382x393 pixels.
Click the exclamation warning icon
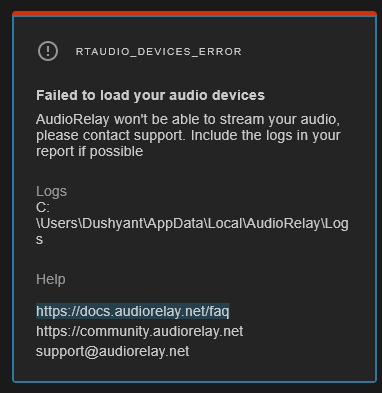coord(48,51)
